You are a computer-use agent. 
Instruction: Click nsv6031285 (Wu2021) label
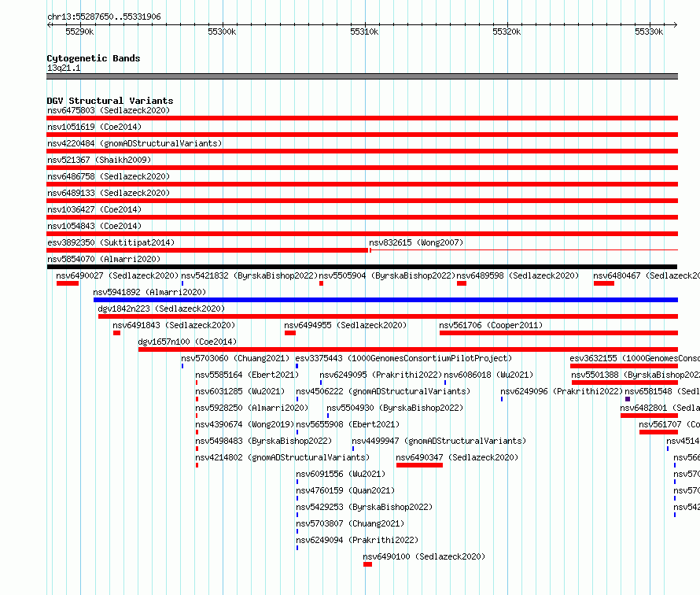pos(240,391)
